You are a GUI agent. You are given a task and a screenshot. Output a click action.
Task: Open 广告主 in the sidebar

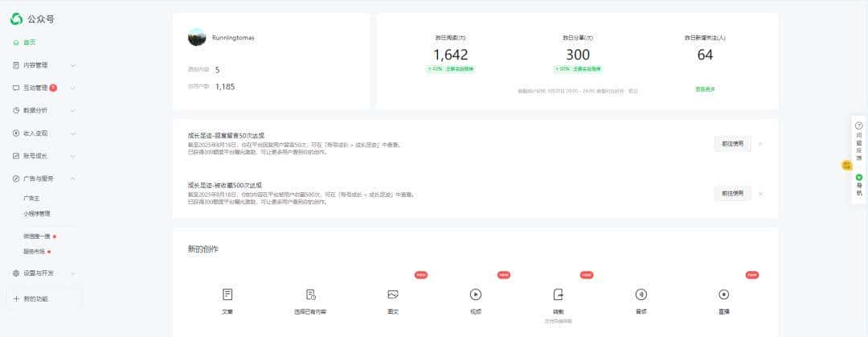tap(31, 198)
